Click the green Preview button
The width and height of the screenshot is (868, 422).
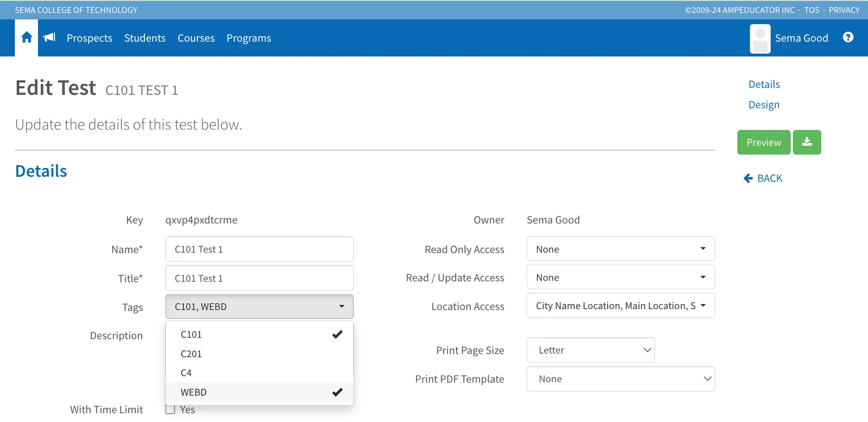(764, 142)
